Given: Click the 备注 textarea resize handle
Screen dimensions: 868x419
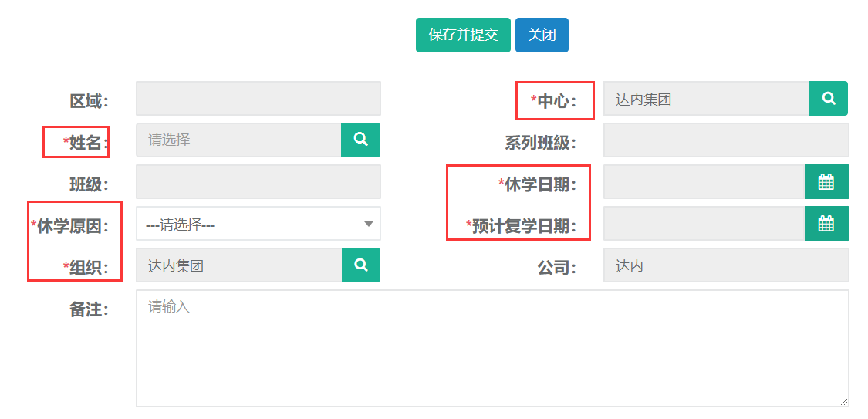Looking at the screenshot, I should (844, 402).
